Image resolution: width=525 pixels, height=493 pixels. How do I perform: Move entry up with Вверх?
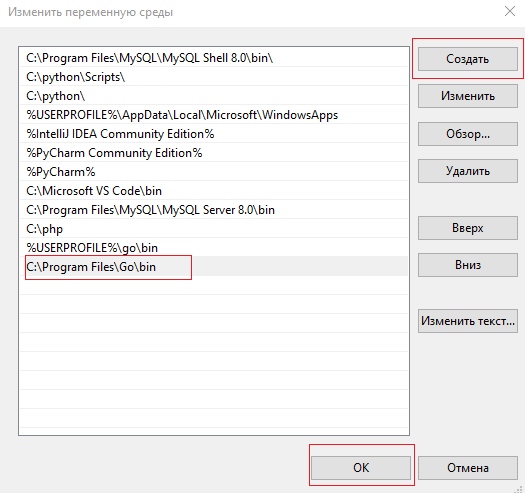(x=468, y=228)
